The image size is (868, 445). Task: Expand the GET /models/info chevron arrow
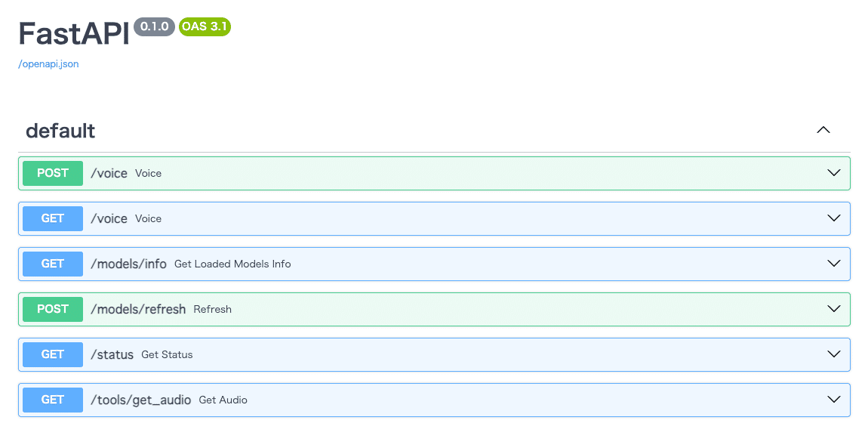coord(834,264)
